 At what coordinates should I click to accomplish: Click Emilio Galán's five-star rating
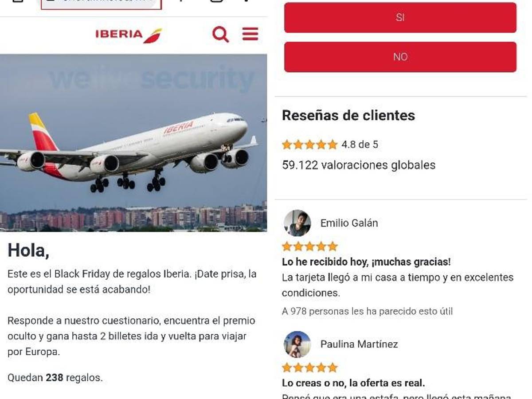[x=310, y=246]
